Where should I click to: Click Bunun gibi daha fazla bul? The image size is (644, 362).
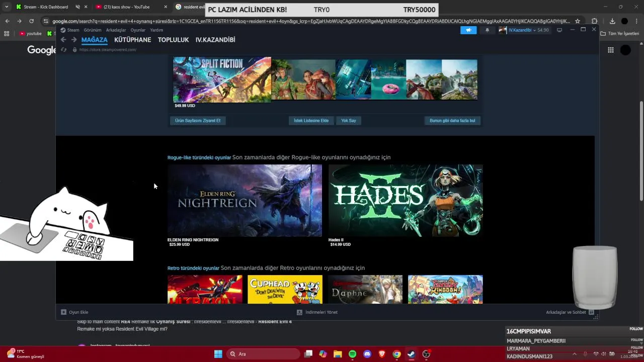point(452,121)
